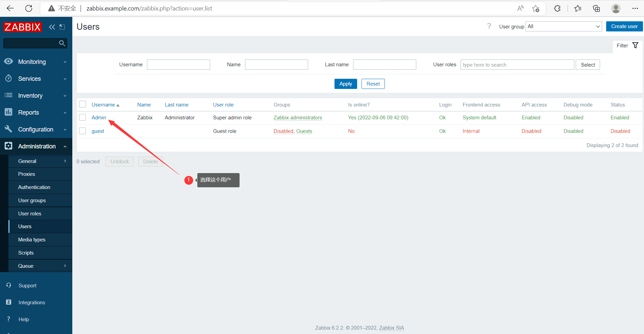Reset the filter

373,84
